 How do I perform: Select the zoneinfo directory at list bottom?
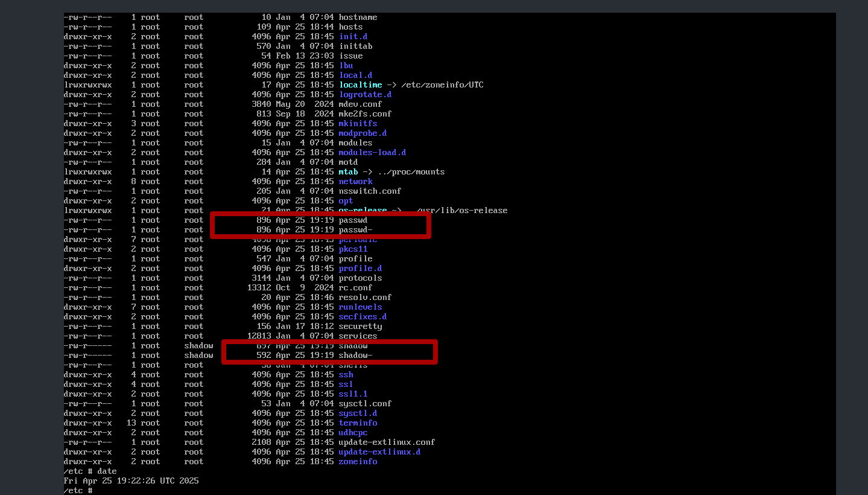point(358,462)
